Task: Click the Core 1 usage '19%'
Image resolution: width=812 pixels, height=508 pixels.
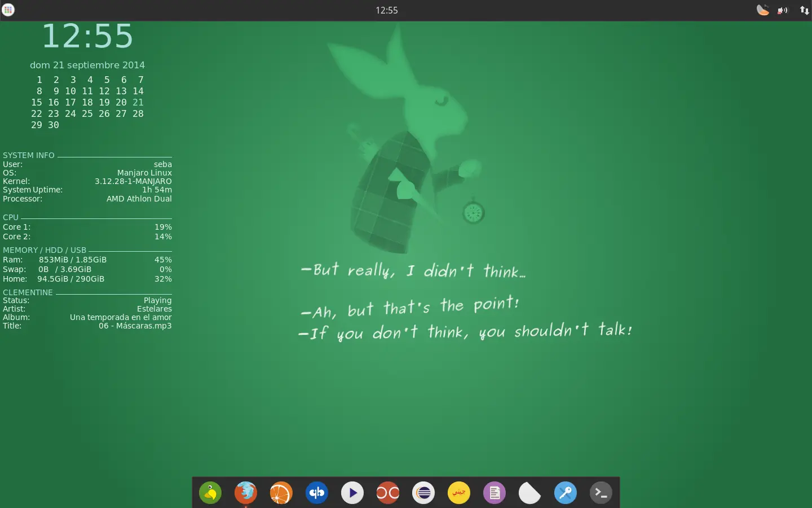Action: click(x=163, y=227)
